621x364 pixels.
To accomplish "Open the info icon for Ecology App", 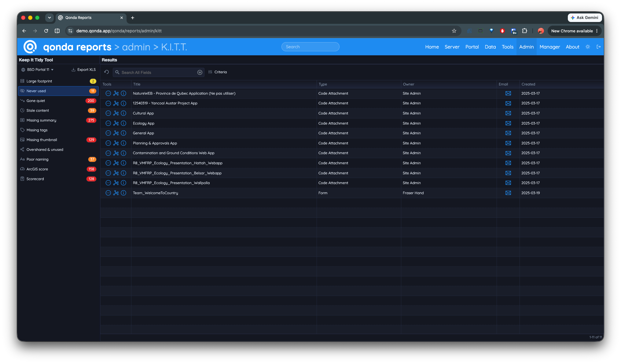I will (x=123, y=123).
